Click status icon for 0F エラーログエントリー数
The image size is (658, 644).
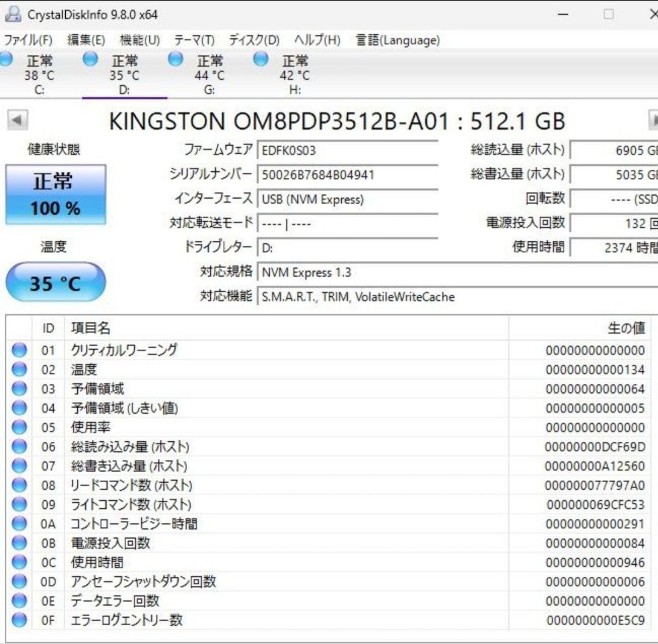pyautogui.click(x=19, y=620)
